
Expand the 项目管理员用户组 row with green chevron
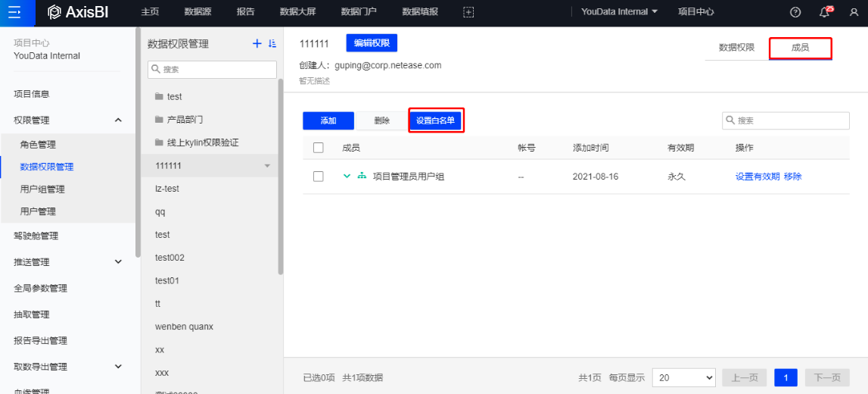(347, 177)
